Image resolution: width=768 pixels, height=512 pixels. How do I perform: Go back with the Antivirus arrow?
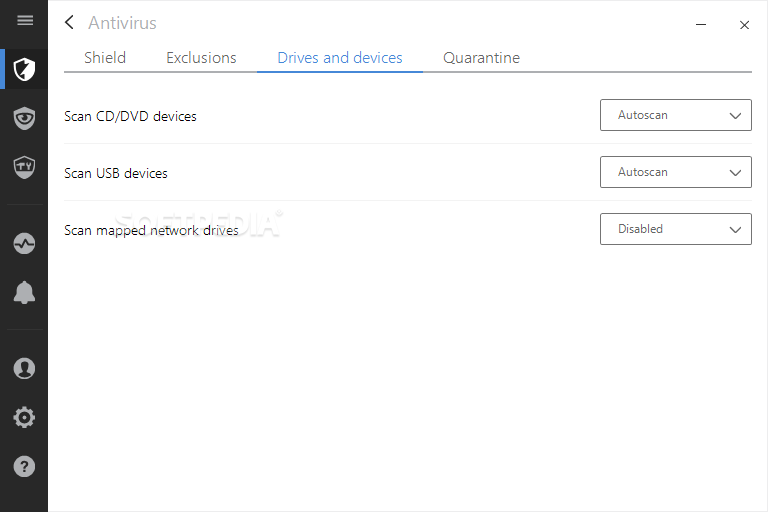[x=69, y=22]
